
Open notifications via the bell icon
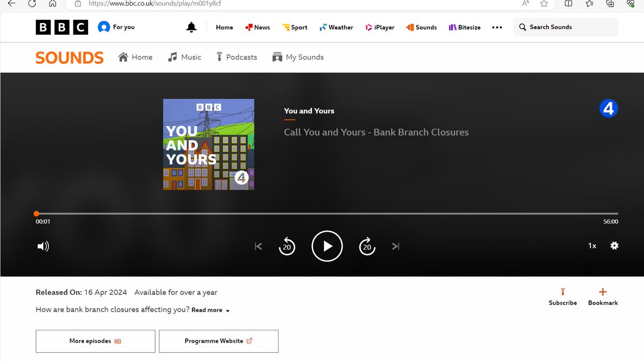coord(192,27)
